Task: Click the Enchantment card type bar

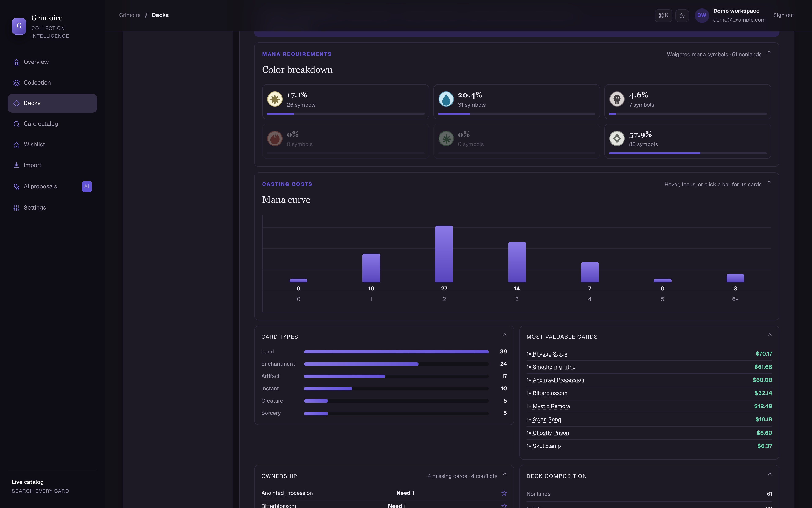Action: 396,364
